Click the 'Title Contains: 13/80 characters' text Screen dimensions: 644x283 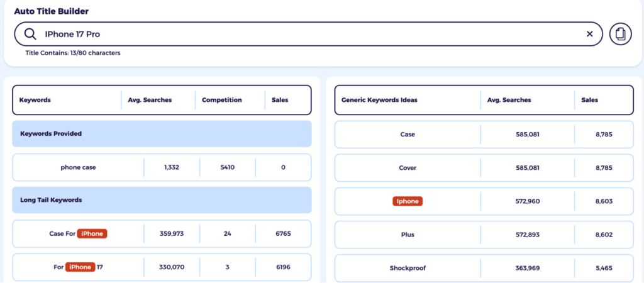click(x=73, y=53)
